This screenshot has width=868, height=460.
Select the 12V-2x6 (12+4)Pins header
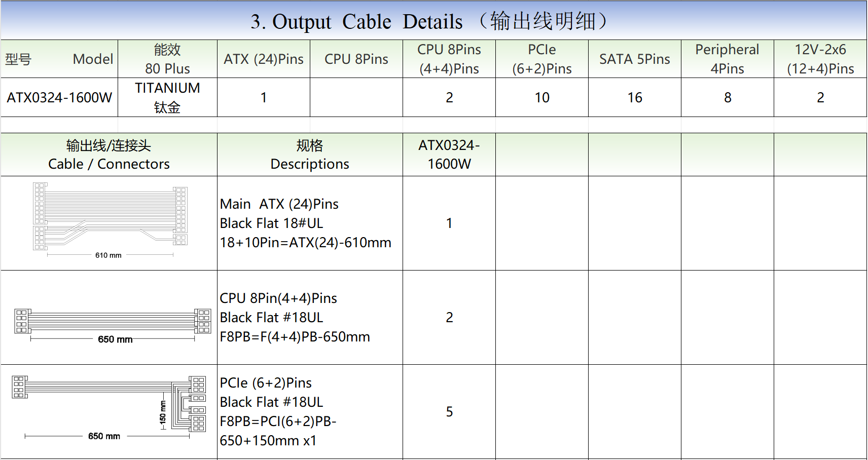coord(820,59)
